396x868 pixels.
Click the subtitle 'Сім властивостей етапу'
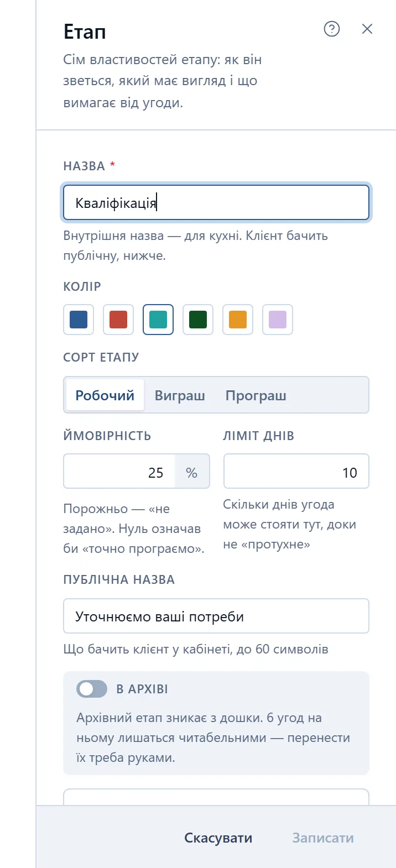click(x=163, y=81)
